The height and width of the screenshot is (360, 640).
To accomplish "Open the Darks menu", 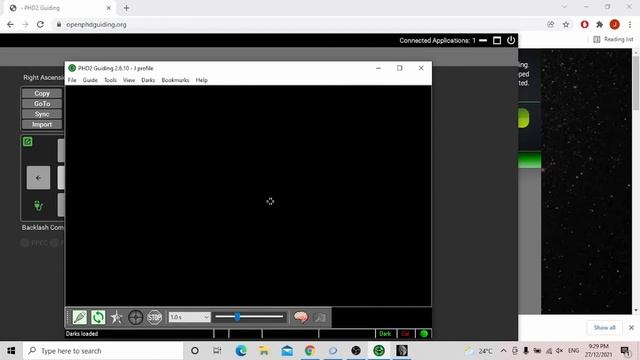I will point(148,80).
